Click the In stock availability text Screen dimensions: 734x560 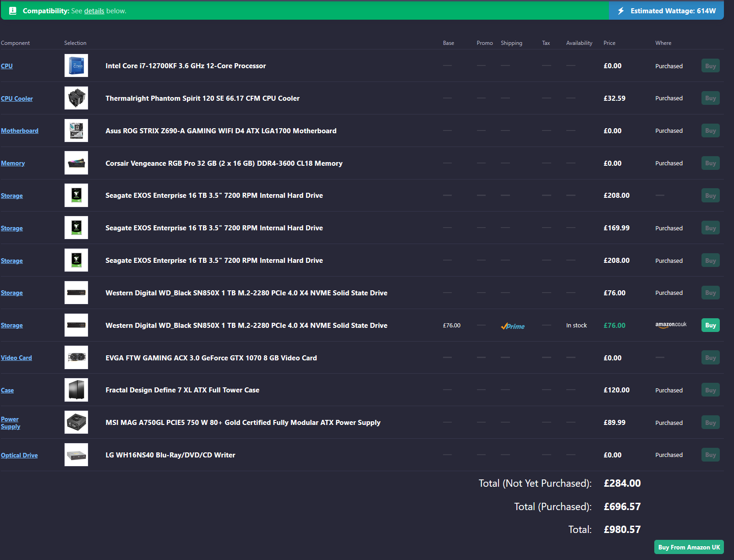pos(576,326)
